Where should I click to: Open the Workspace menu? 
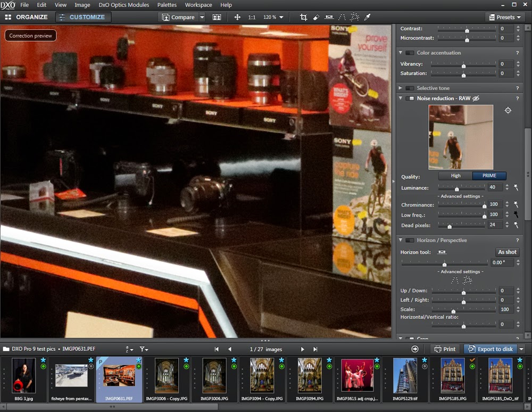coord(198,5)
